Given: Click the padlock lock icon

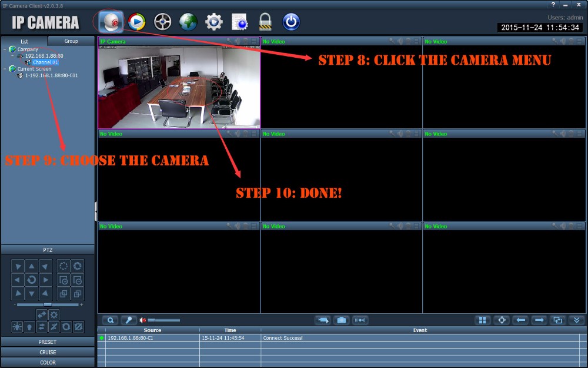Looking at the screenshot, I should [x=266, y=22].
